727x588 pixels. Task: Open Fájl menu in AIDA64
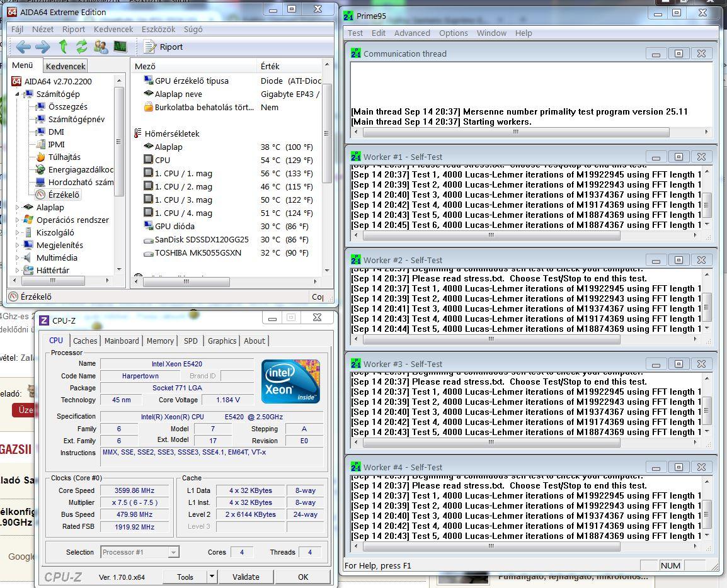click(x=17, y=29)
